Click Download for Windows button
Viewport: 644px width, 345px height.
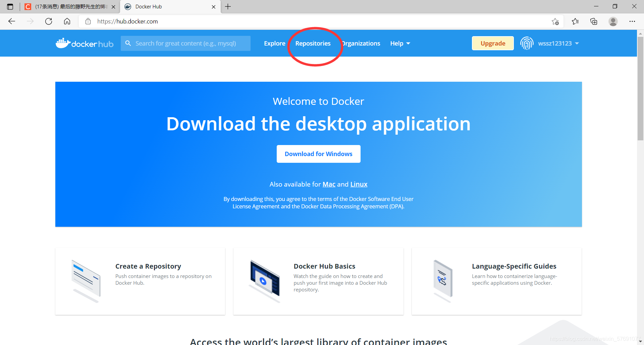click(319, 154)
